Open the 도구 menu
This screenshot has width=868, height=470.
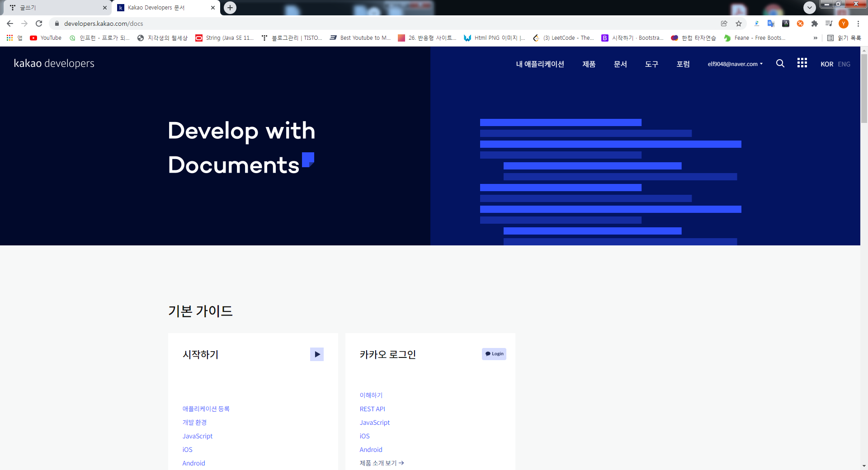pos(651,64)
